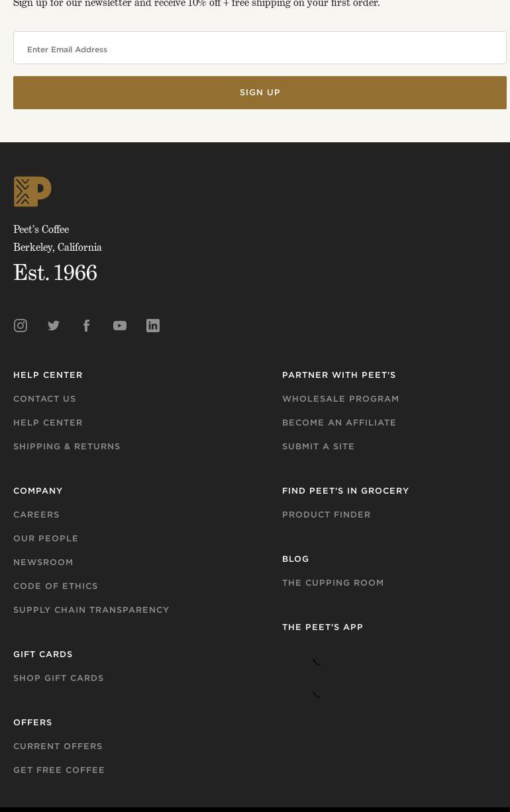Open the Newsroom link
This screenshot has width=510, height=812.
(x=43, y=562)
